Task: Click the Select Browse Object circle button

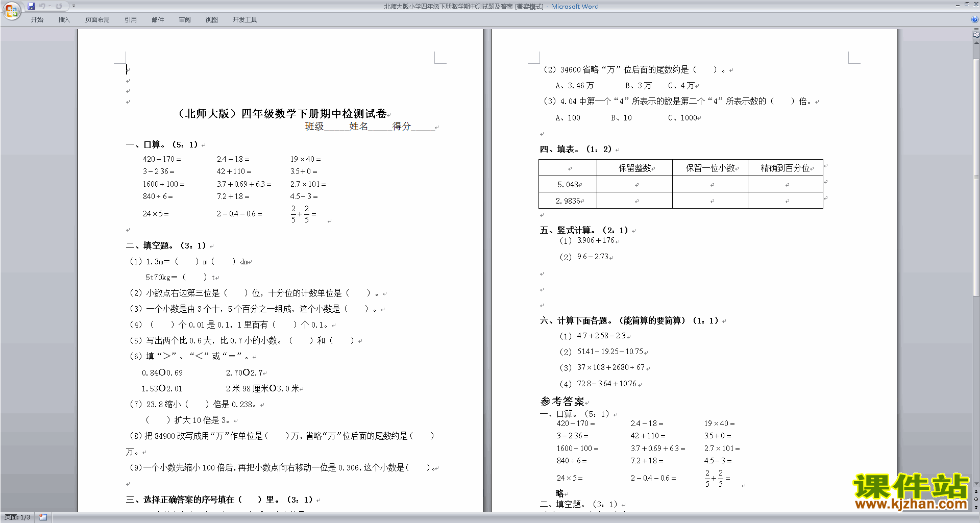Action: (x=976, y=500)
